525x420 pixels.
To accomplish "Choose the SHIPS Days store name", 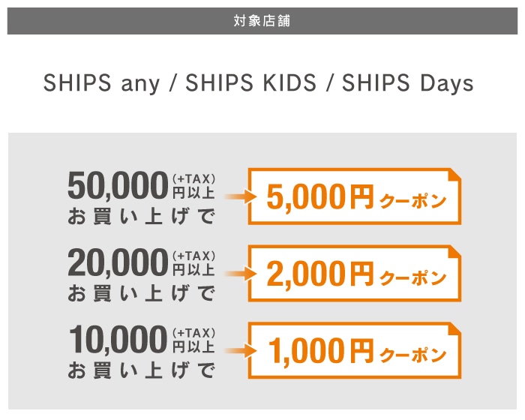I will pos(408,83).
